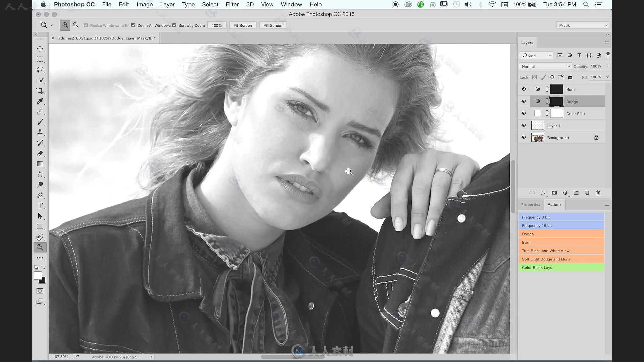Open the Actions panel menu
The width and height of the screenshot is (644, 362).
[607, 204]
